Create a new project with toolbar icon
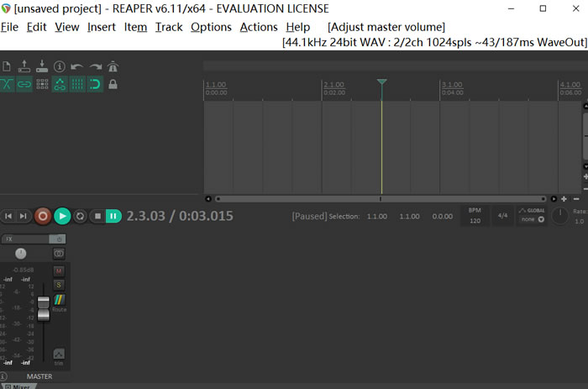 7,66
